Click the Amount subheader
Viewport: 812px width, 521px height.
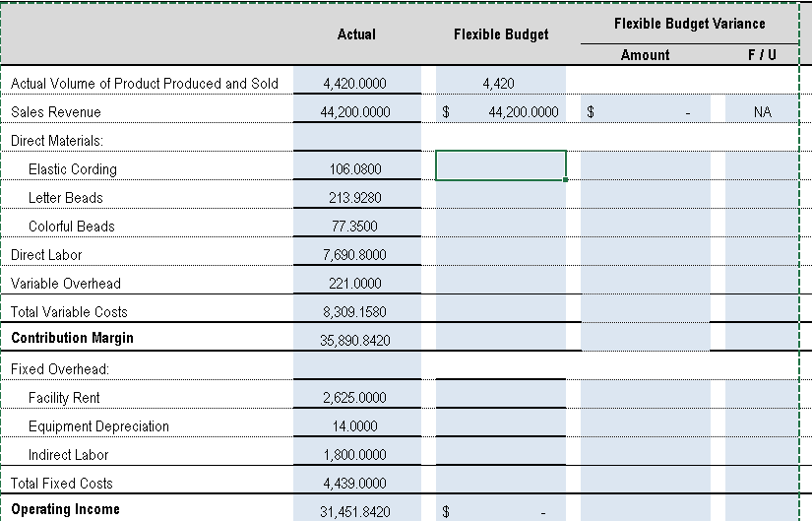646,54
